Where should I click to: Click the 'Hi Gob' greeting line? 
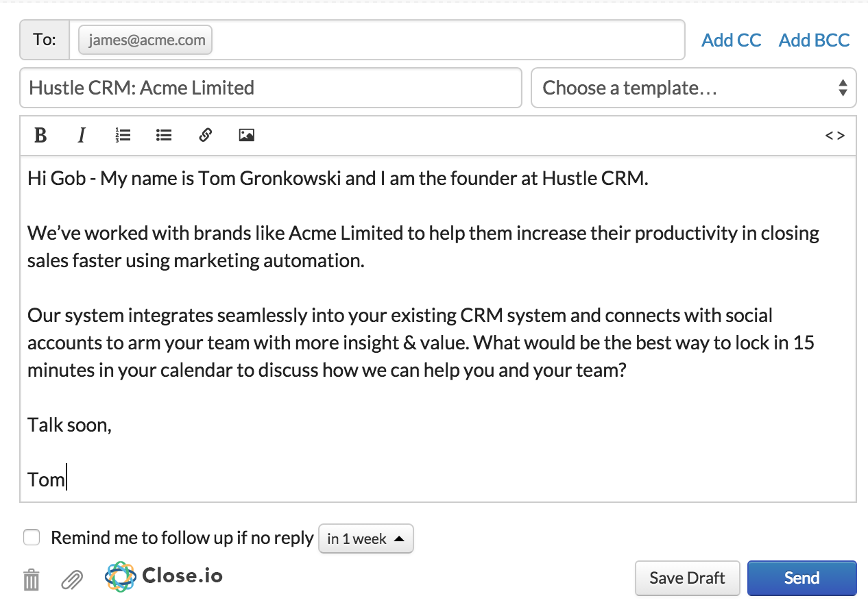pyautogui.click(x=338, y=179)
